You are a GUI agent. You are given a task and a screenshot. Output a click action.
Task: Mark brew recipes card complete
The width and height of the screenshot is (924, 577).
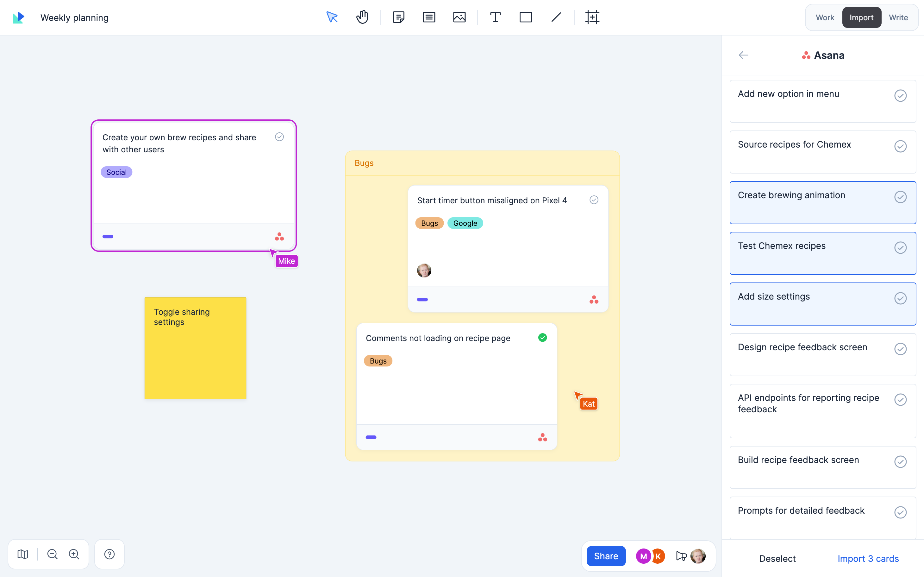(279, 137)
